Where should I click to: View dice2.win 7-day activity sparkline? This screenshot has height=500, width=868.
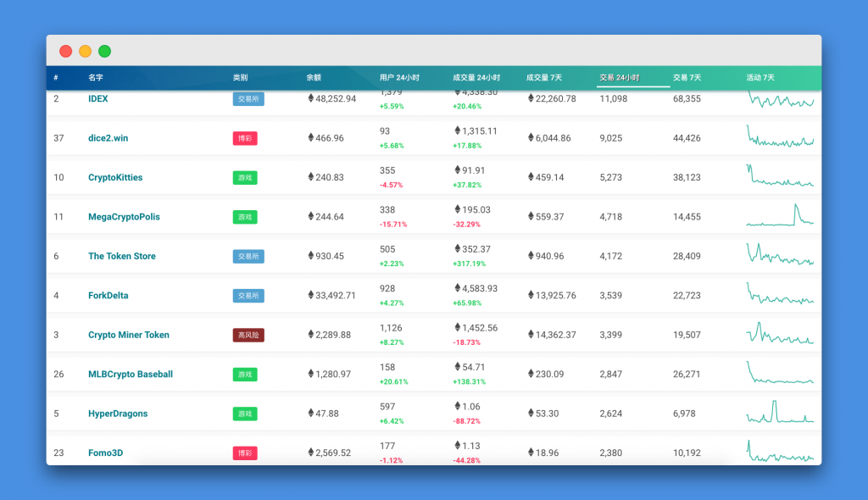click(x=780, y=136)
